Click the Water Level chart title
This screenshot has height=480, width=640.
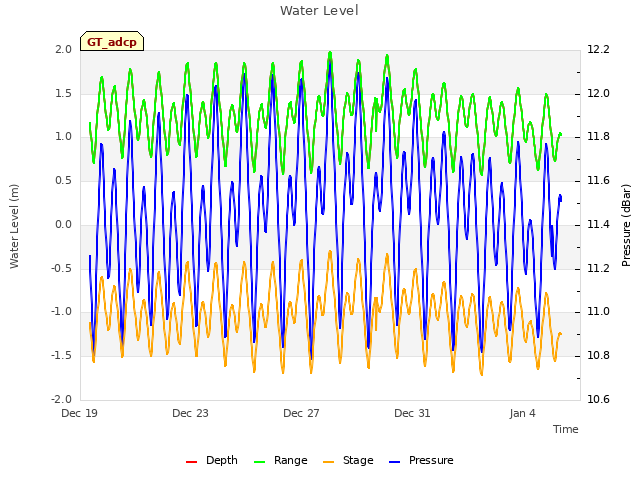click(319, 11)
